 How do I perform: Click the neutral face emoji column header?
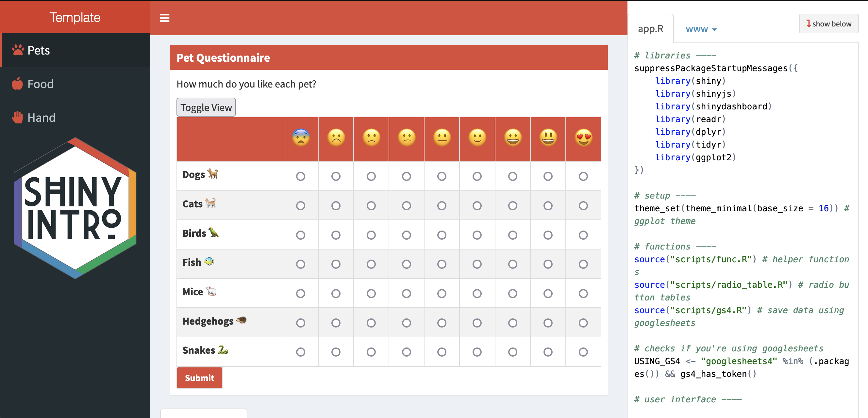[x=442, y=137]
